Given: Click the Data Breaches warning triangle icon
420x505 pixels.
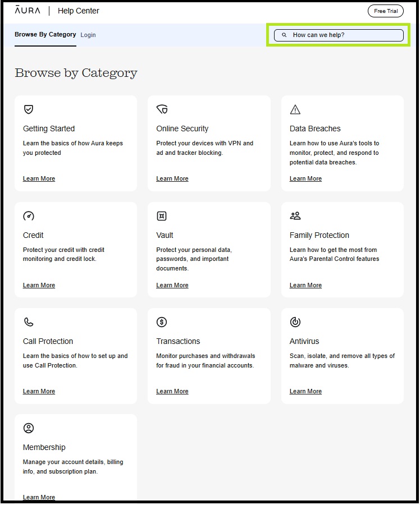Looking at the screenshot, I should (295, 109).
